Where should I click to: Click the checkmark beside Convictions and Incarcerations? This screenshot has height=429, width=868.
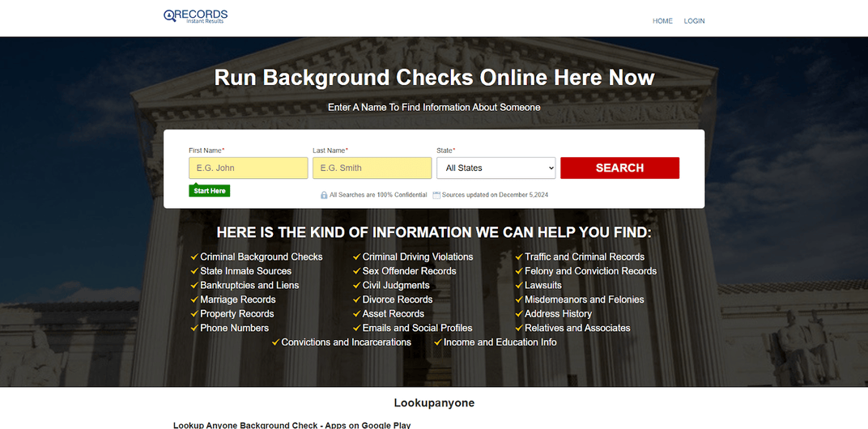click(275, 342)
